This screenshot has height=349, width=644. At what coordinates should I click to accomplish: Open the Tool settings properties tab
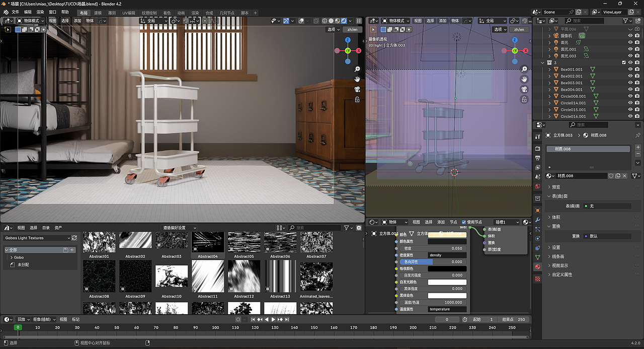(537, 136)
